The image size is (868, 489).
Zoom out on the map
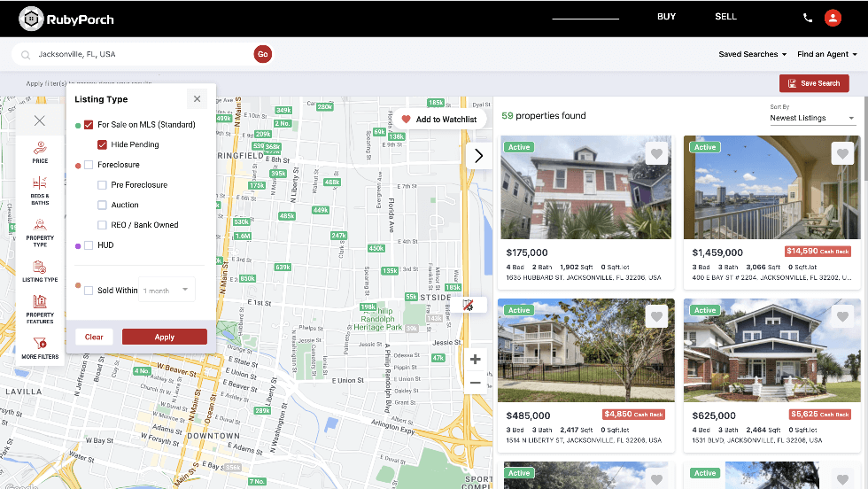click(x=475, y=383)
